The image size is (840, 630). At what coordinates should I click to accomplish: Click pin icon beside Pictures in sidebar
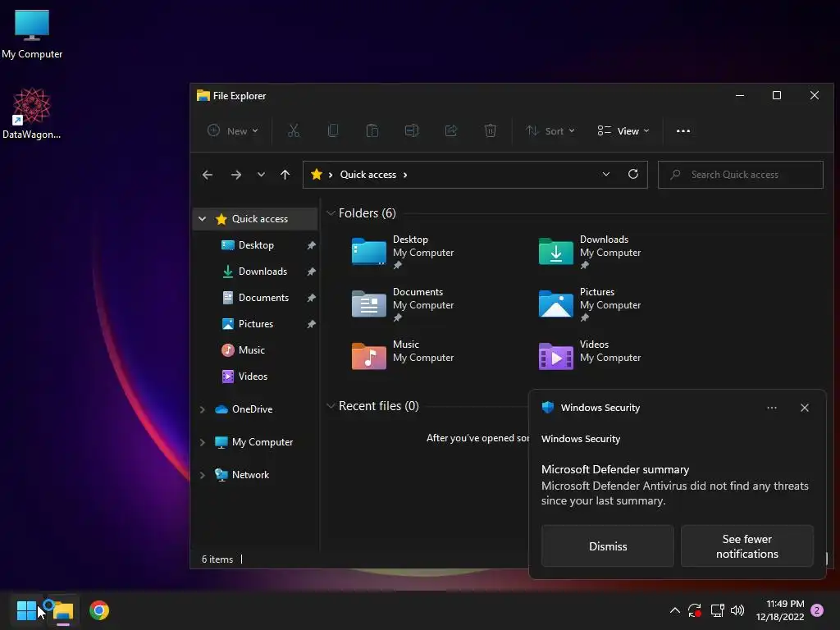point(311,323)
